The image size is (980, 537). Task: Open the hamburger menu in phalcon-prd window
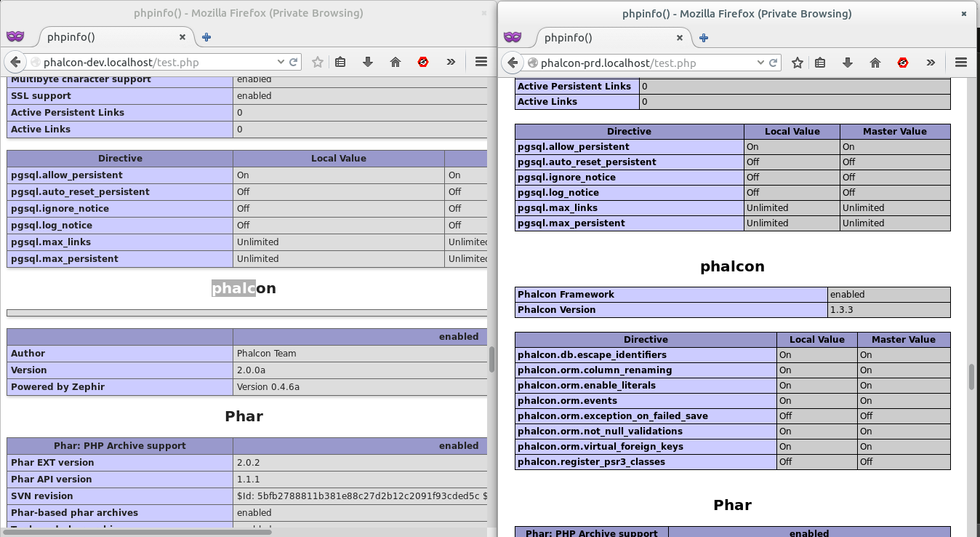click(x=960, y=63)
